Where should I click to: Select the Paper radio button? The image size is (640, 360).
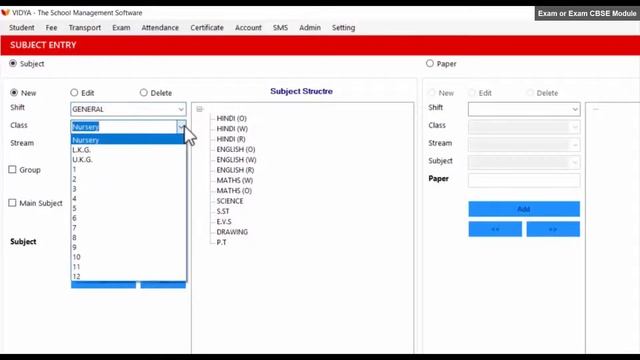pyautogui.click(x=430, y=64)
